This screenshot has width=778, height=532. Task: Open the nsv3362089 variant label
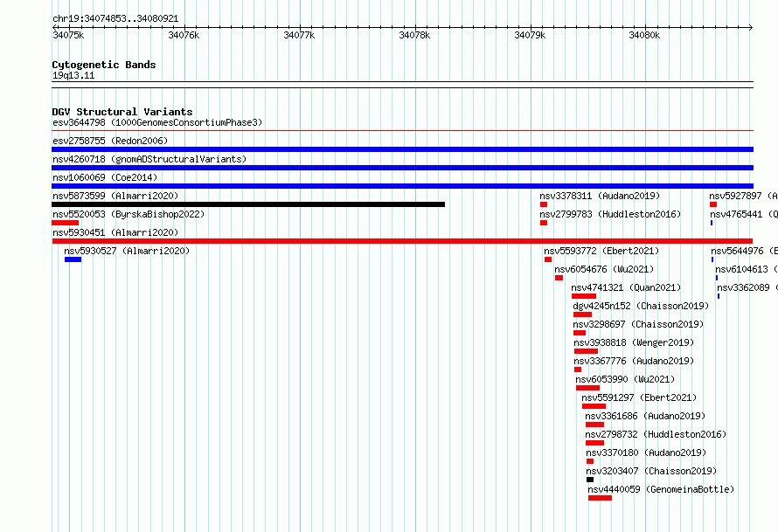pos(747,287)
